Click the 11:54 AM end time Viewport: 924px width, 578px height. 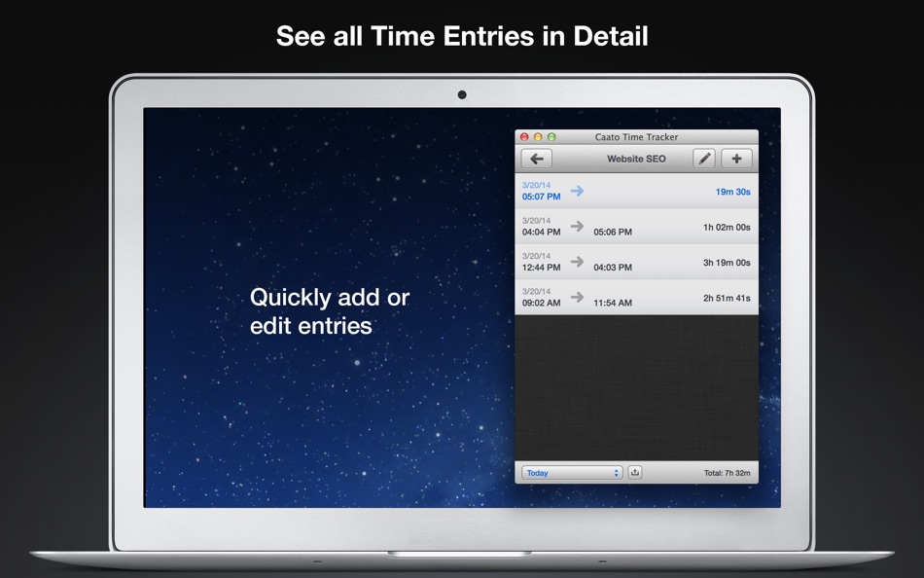(613, 303)
